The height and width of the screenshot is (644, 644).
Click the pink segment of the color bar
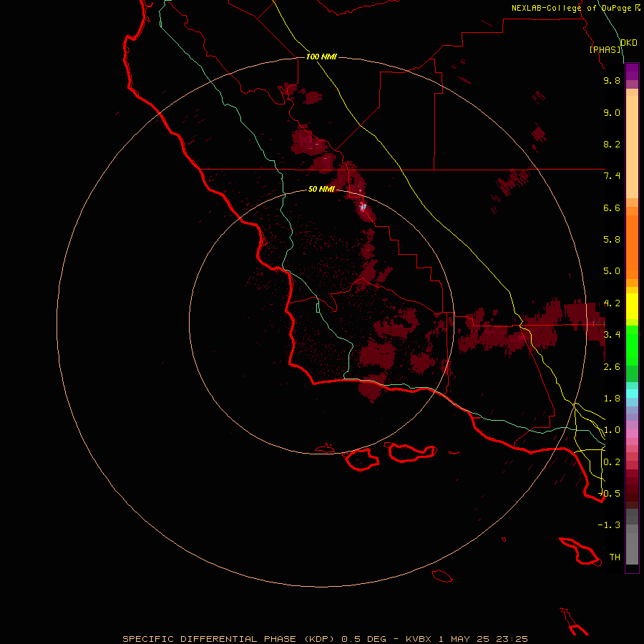[632, 434]
